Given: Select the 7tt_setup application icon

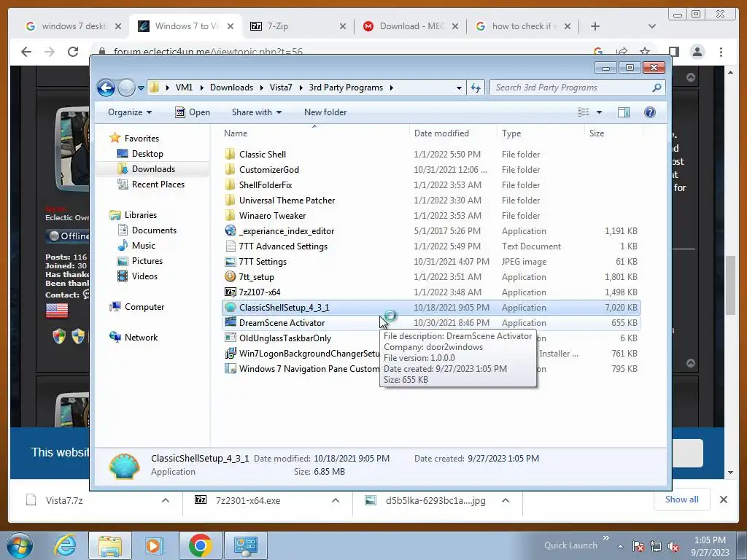Looking at the screenshot, I should coord(230,276).
